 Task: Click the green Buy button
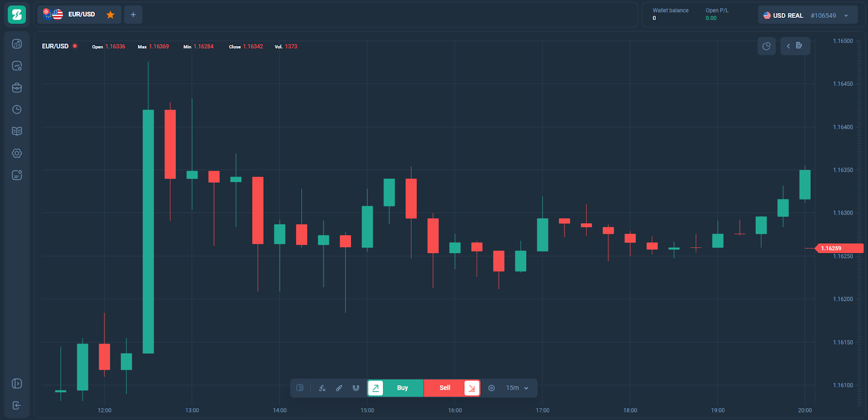(x=402, y=388)
